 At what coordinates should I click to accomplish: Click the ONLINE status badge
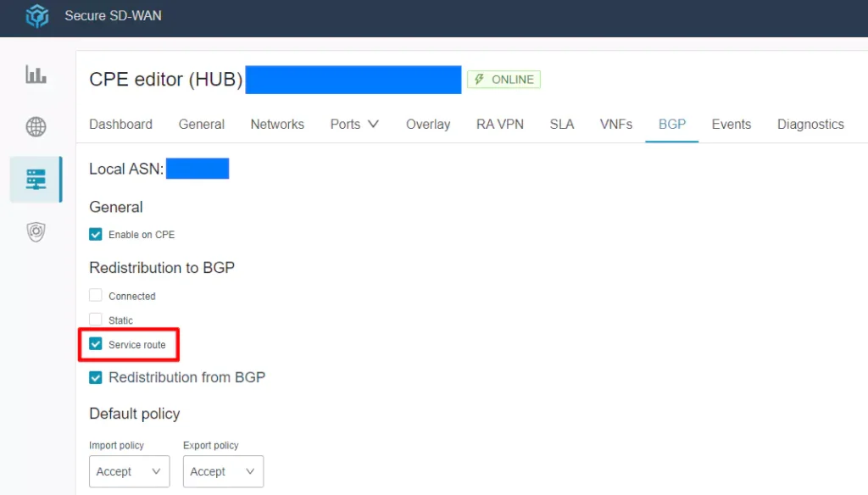[504, 79]
